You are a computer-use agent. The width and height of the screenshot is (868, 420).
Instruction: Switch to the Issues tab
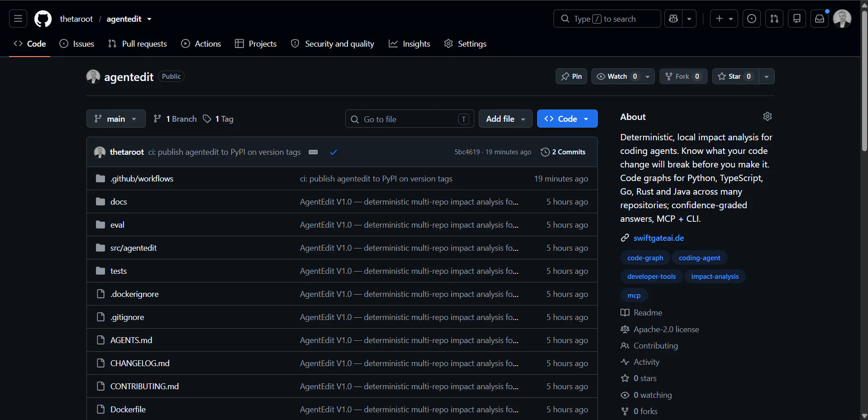click(x=77, y=44)
